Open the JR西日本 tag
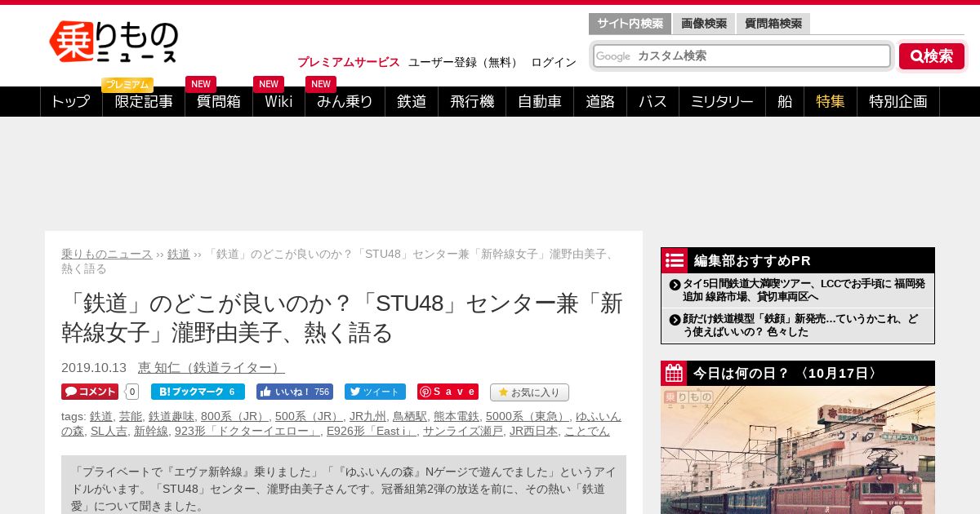Screen dimensions: 980x514 click(x=533, y=431)
